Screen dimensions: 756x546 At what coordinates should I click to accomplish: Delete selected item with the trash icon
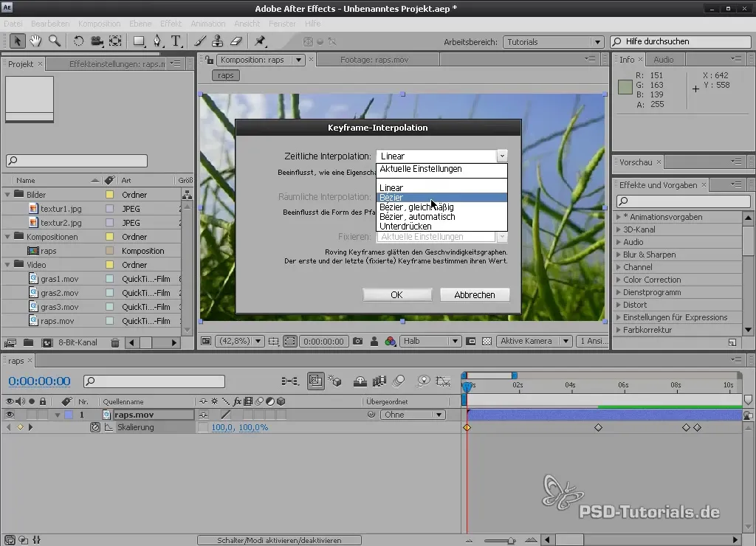pos(114,342)
